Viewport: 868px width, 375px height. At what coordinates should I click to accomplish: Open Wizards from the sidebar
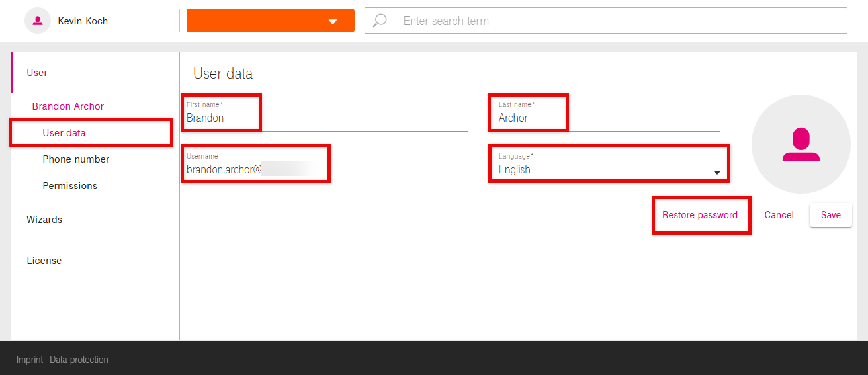point(44,220)
